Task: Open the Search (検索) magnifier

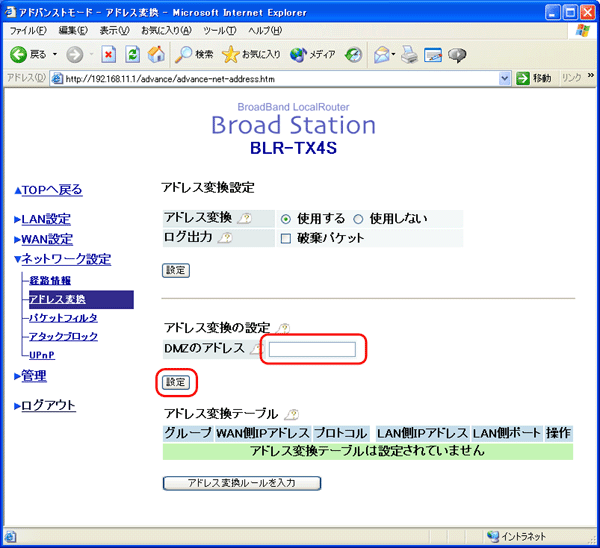Action: [183, 55]
